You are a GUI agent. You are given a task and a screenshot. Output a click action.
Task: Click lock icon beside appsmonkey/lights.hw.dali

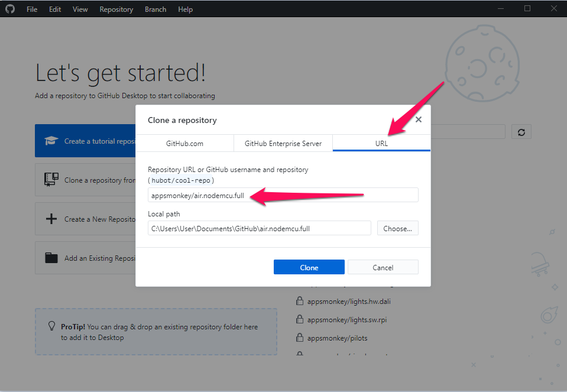tap(300, 301)
